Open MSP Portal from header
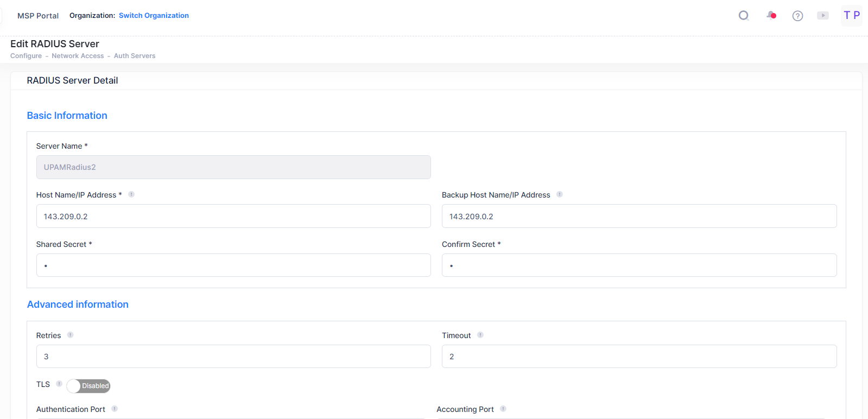This screenshot has height=419, width=868. pos(38,16)
